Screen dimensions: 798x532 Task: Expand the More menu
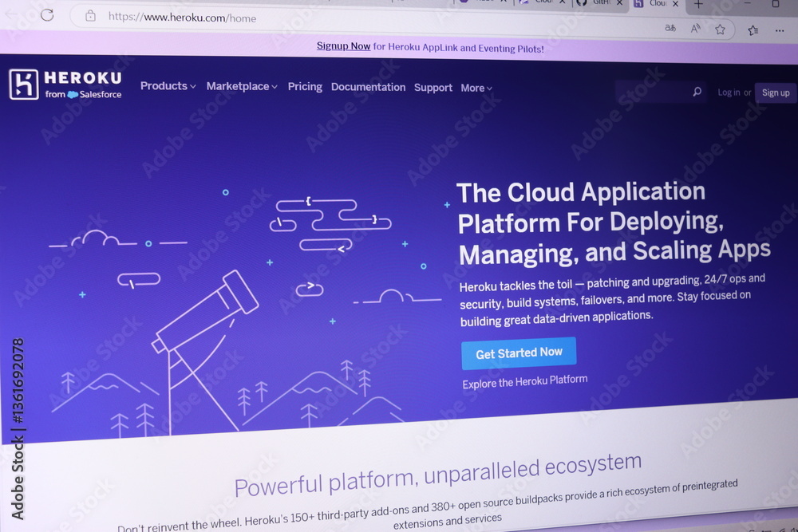(476, 88)
